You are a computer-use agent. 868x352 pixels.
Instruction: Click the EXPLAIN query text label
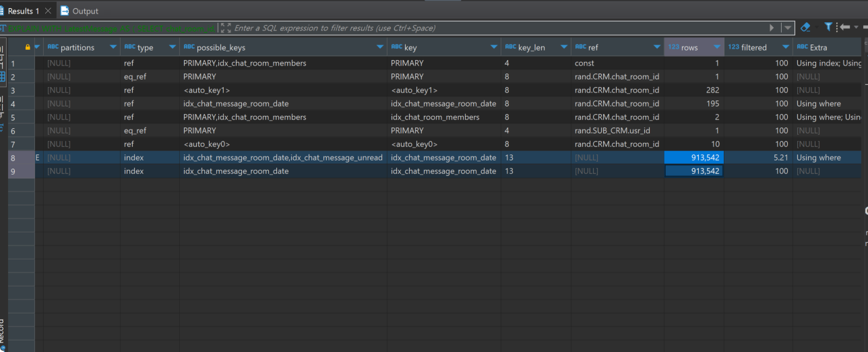[x=113, y=28]
